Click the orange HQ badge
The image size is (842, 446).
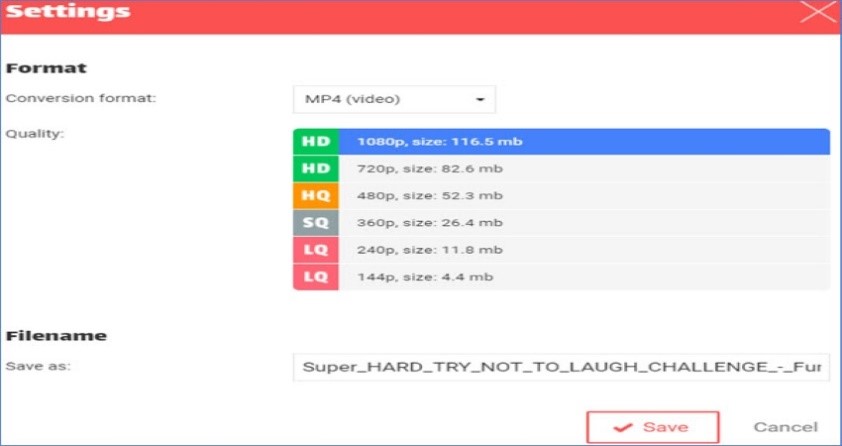(316, 195)
